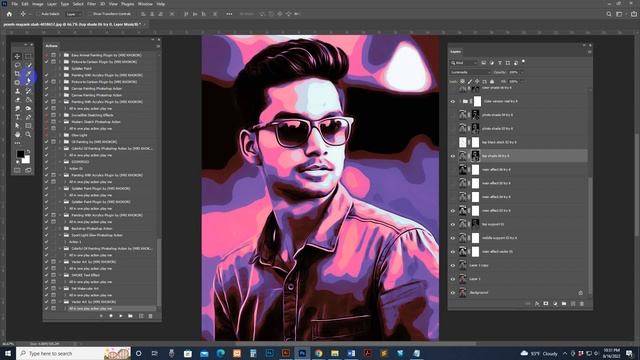Hide Layer 1 visibility eye

[453, 279]
